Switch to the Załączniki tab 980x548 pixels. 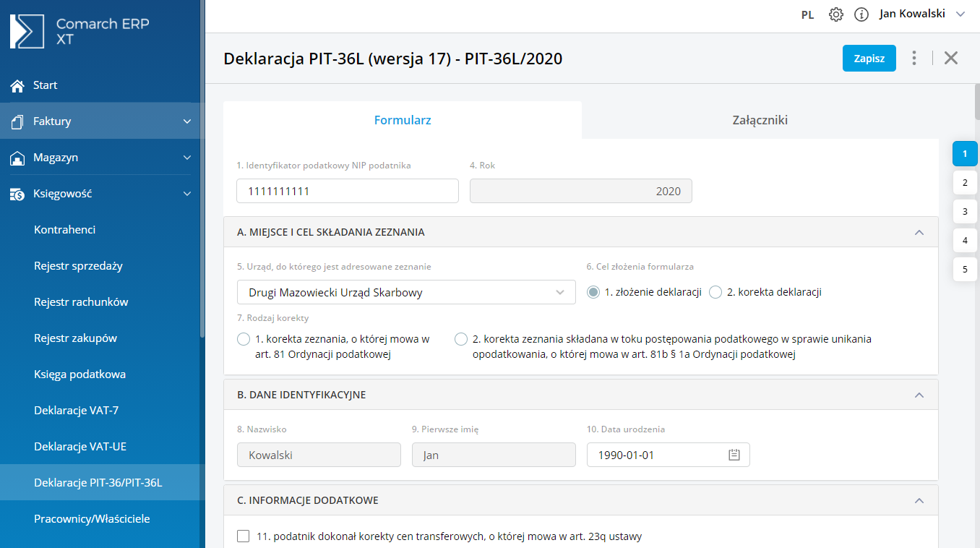click(x=760, y=120)
